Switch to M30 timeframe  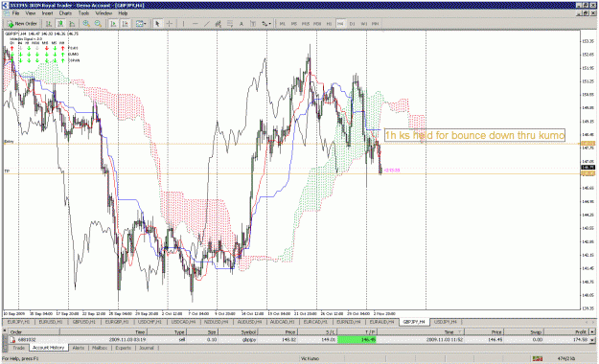[x=317, y=24]
